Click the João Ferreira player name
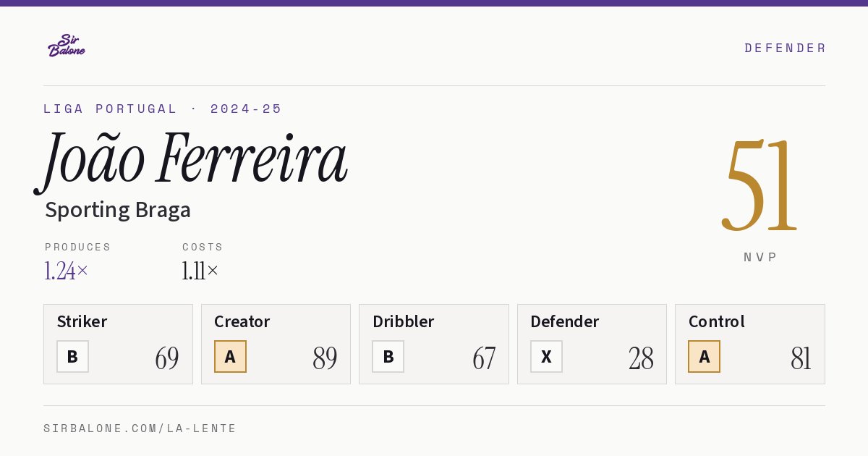This screenshot has height=456, width=868. (192, 161)
